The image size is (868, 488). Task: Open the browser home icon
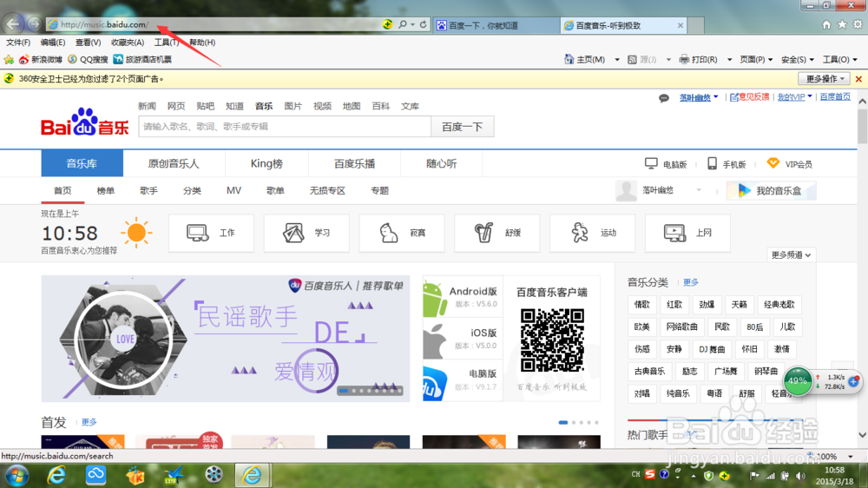pos(826,24)
